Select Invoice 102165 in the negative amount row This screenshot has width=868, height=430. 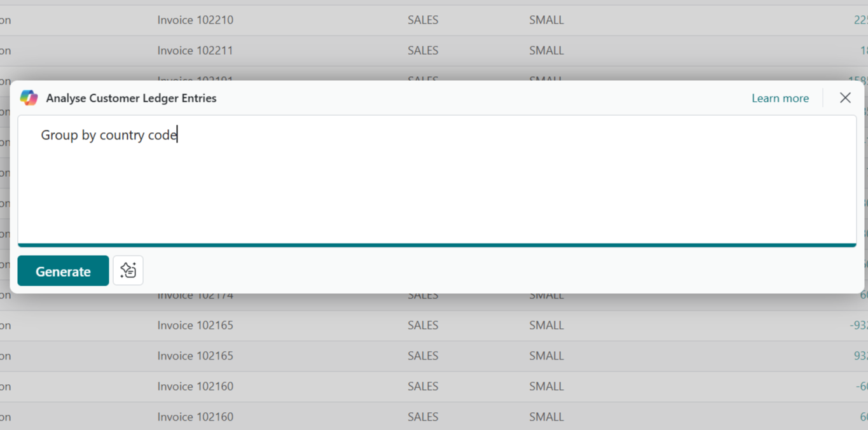(195, 326)
